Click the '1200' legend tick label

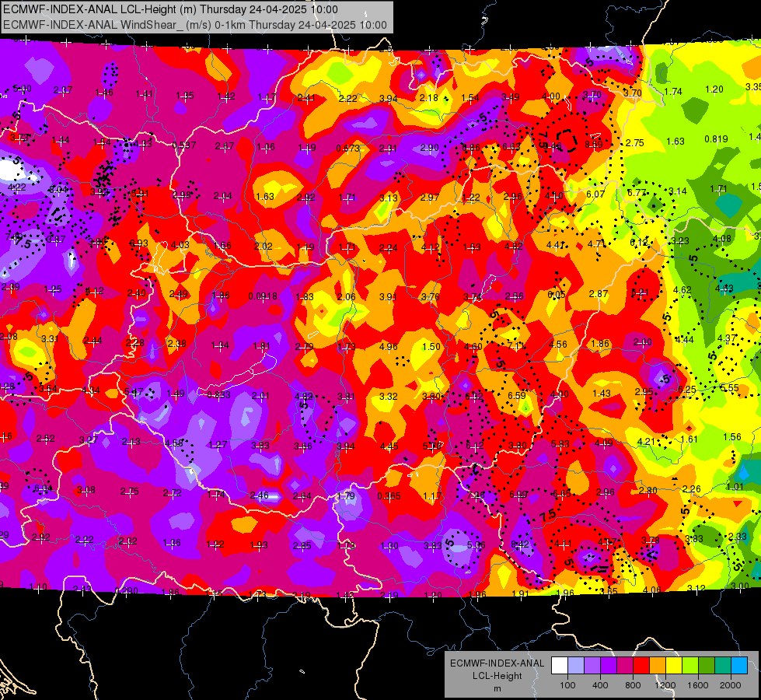665,685
